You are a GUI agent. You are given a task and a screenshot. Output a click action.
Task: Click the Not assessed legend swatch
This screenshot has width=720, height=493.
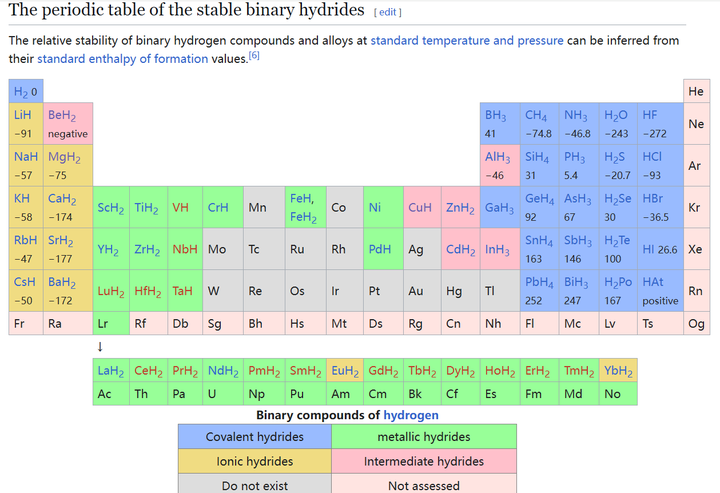point(424,484)
